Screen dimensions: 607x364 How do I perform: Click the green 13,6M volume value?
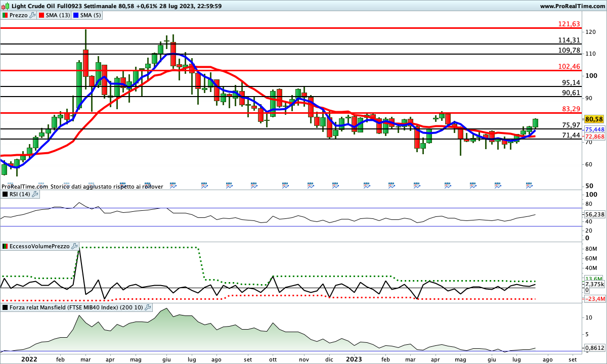(594, 279)
